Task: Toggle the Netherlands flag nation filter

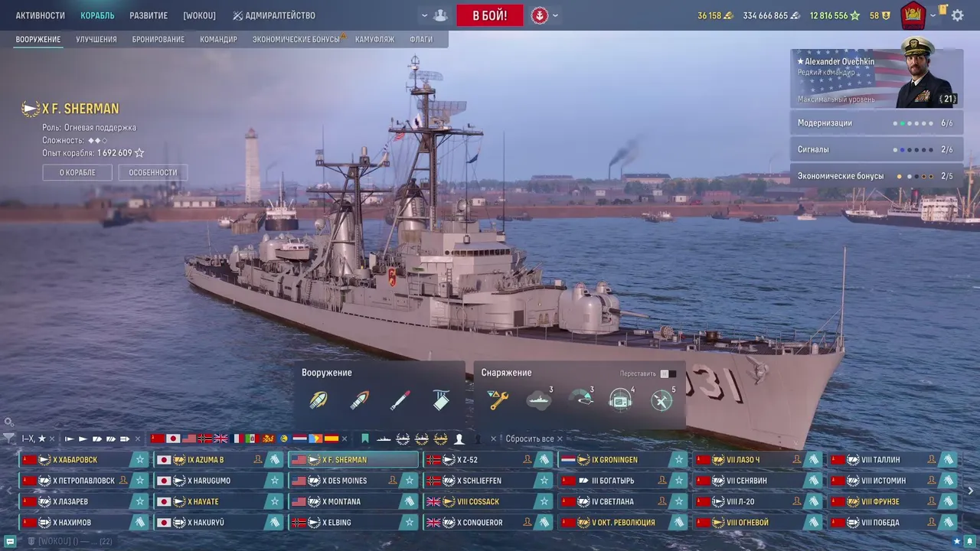Action: (299, 439)
